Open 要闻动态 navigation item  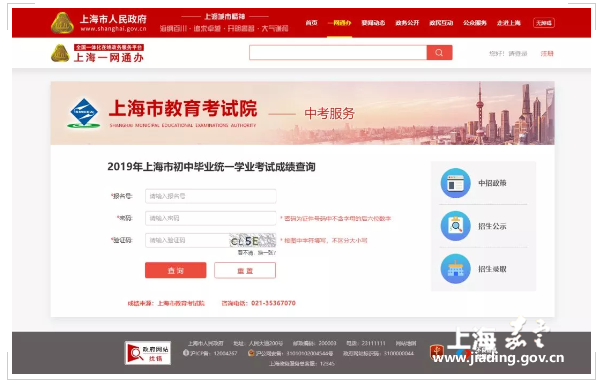click(x=373, y=23)
